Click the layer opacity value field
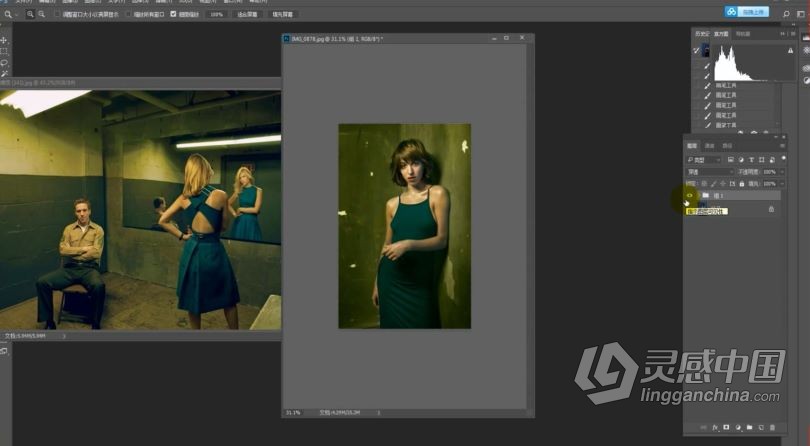The width and height of the screenshot is (810, 446). (769, 172)
